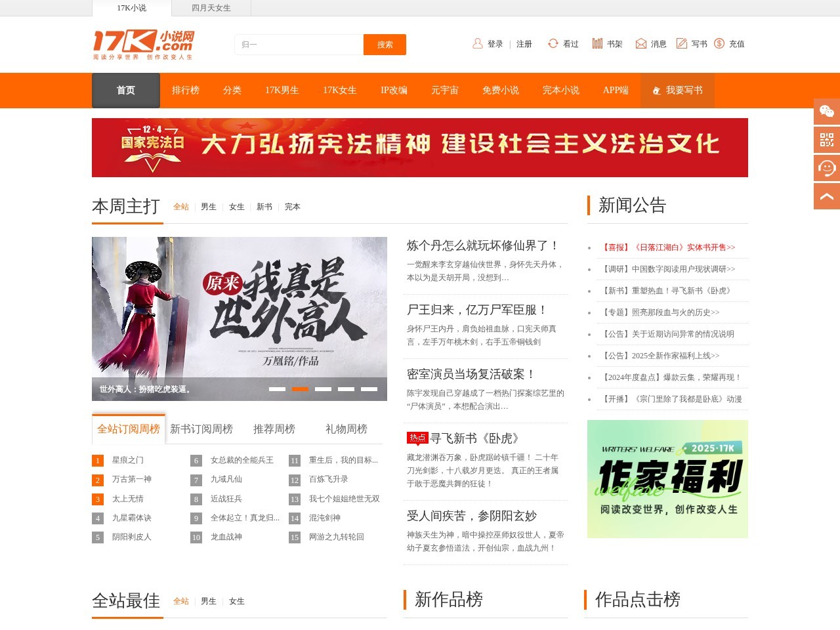The image size is (840, 630).
Task: Open 排行榜 in navigation bar
Action: tap(185, 91)
